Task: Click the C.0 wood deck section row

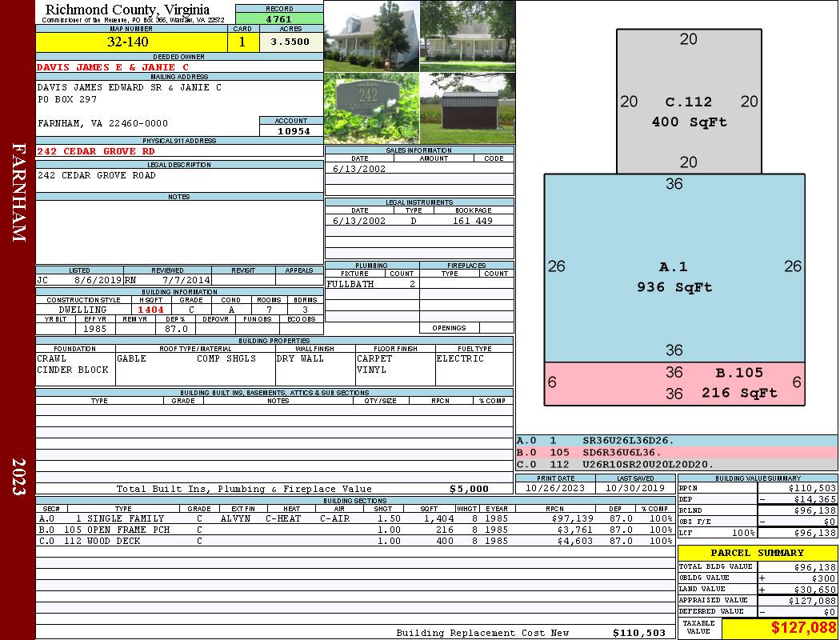Action: coord(356,541)
